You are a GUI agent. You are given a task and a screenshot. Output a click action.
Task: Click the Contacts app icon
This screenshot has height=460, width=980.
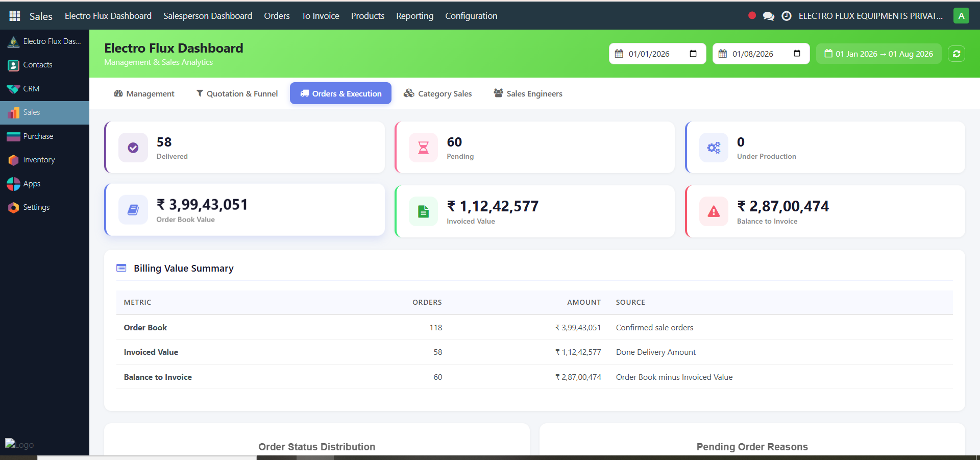14,65
